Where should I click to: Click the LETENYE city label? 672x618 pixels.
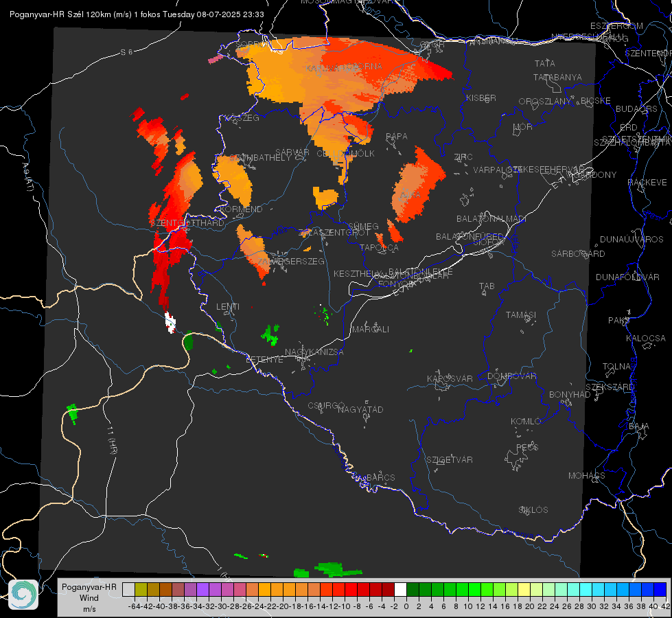264,359
